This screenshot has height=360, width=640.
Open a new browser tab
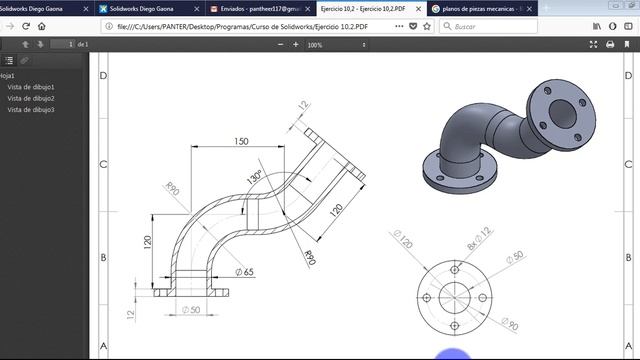coord(547,8)
